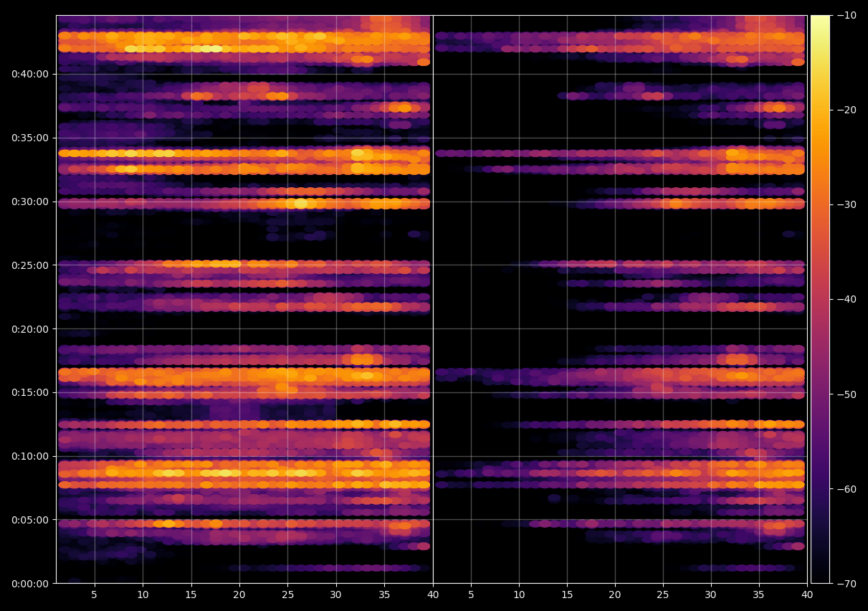The image size is (868, 611).
Task: Click the −50 colorbar tick label
Action: [846, 394]
